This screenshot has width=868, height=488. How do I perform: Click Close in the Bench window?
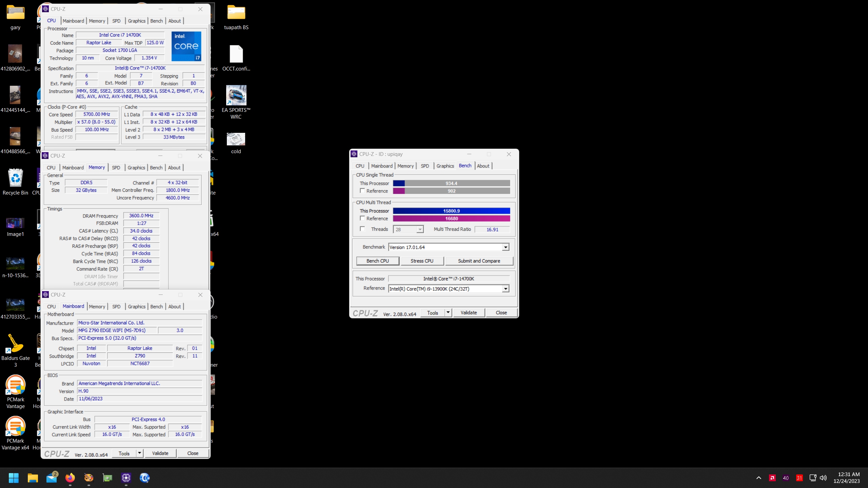coord(501,312)
